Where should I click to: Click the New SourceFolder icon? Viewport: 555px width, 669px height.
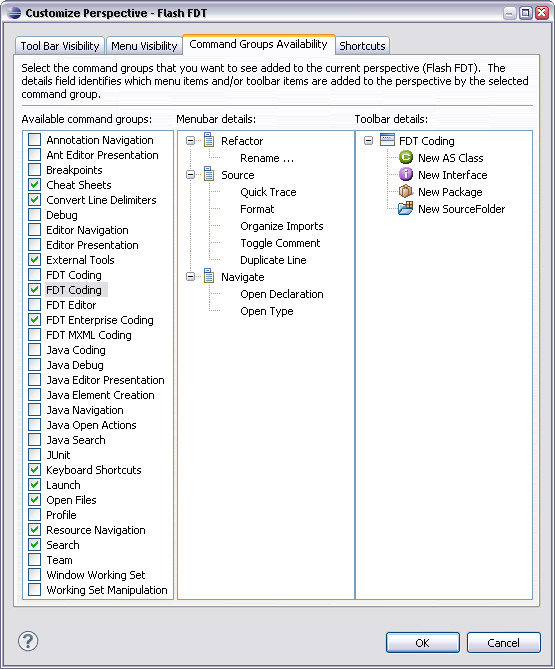click(x=406, y=209)
